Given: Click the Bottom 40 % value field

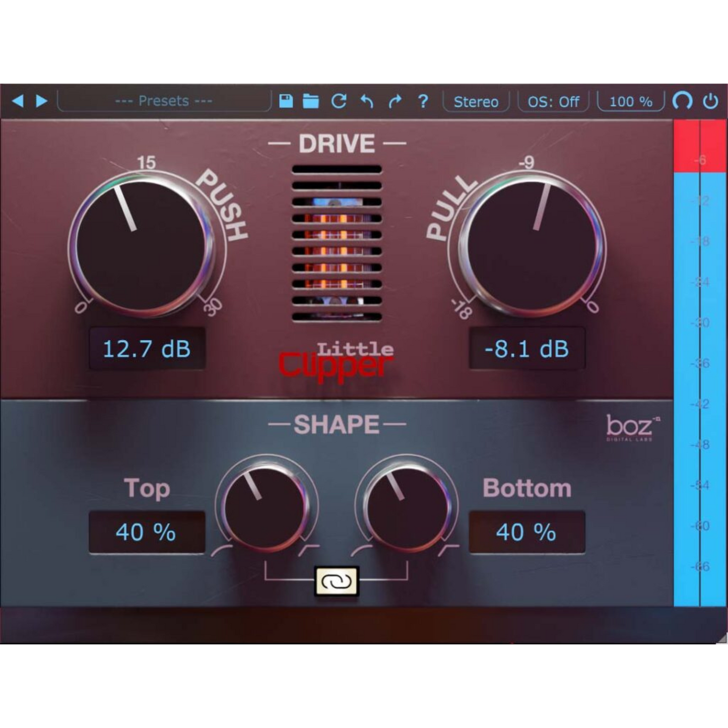Looking at the screenshot, I should click(526, 532).
